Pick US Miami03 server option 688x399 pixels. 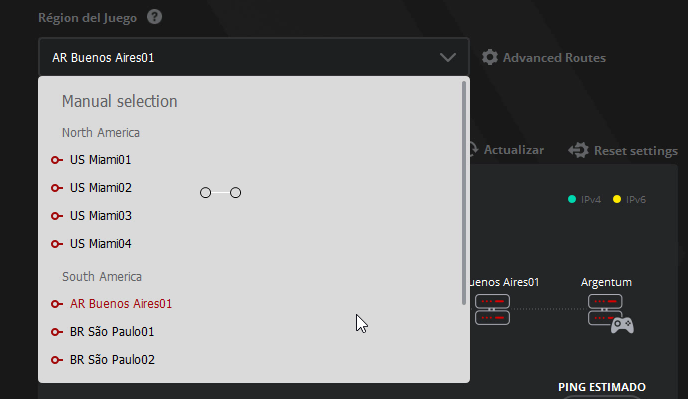[100, 216]
